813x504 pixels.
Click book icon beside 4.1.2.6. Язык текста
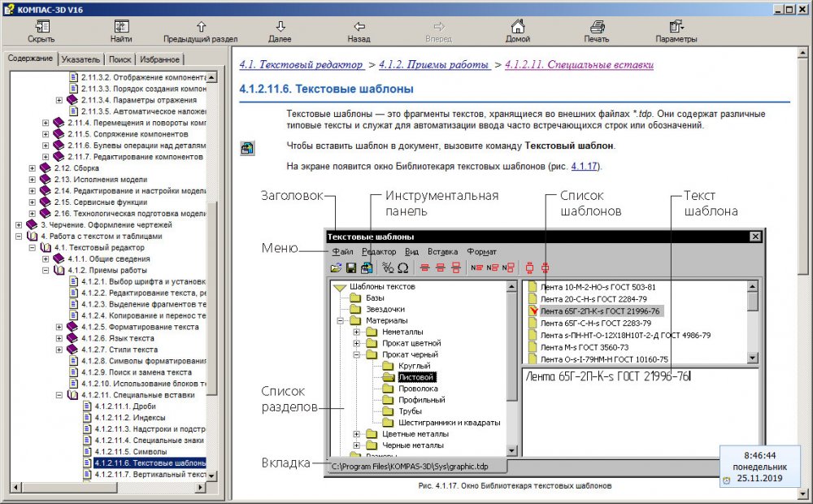(x=72, y=338)
